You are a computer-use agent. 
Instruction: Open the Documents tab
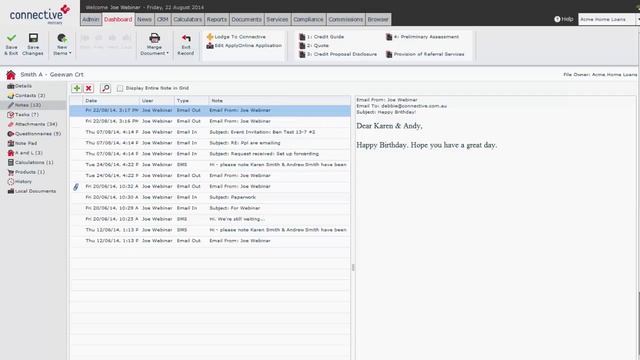[x=247, y=19]
